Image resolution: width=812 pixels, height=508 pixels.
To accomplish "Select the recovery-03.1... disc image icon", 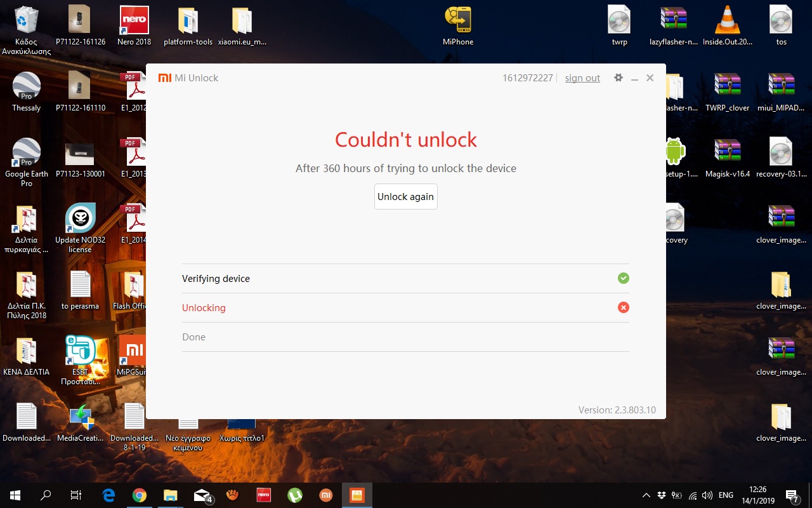I will [782, 159].
